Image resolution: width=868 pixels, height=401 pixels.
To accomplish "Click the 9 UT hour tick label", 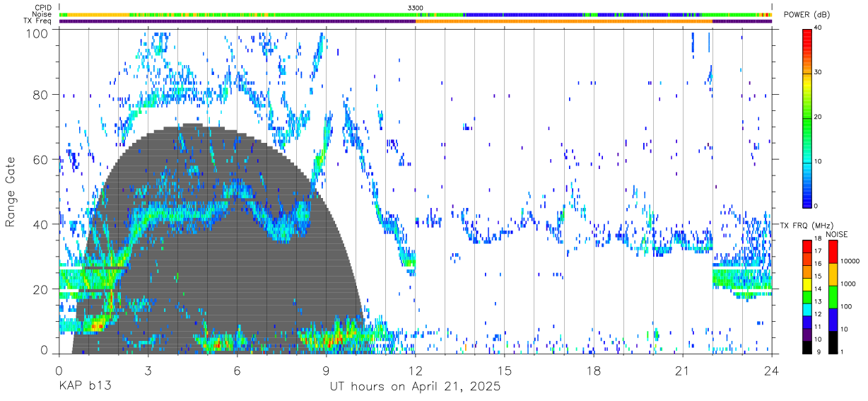I will tap(326, 371).
